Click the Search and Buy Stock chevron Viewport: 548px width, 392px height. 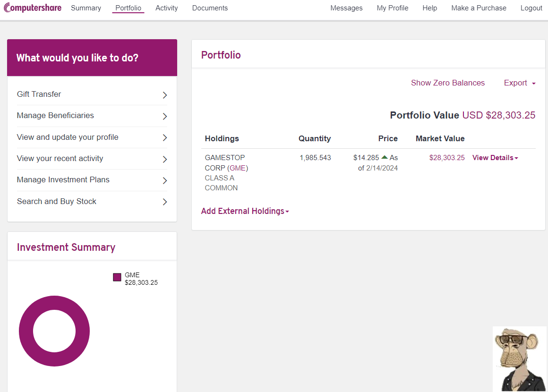[x=165, y=202]
